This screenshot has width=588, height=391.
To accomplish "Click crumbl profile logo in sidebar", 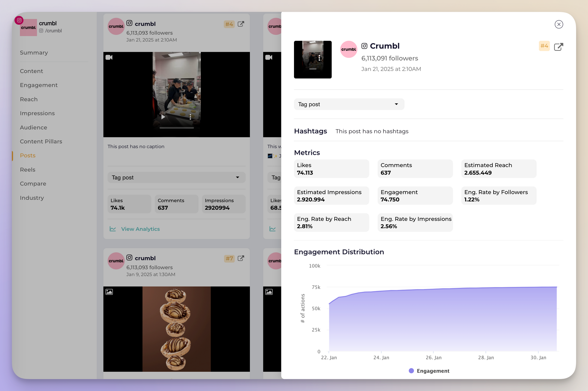I will pos(29,28).
